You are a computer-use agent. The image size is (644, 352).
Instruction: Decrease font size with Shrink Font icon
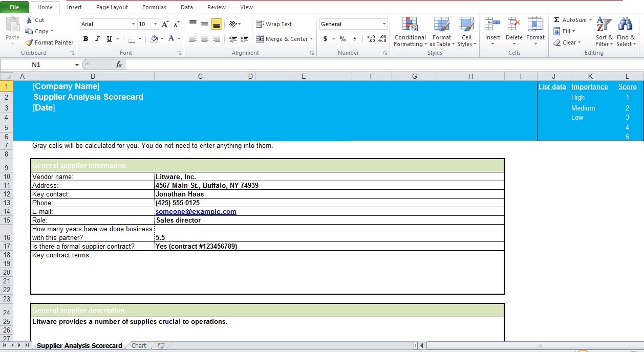tap(176, 24)
